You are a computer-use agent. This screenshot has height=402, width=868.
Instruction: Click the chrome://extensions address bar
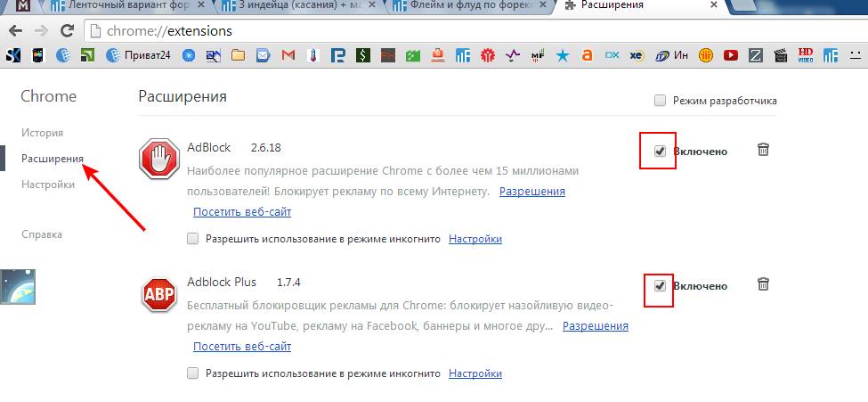tap(445, 31)
